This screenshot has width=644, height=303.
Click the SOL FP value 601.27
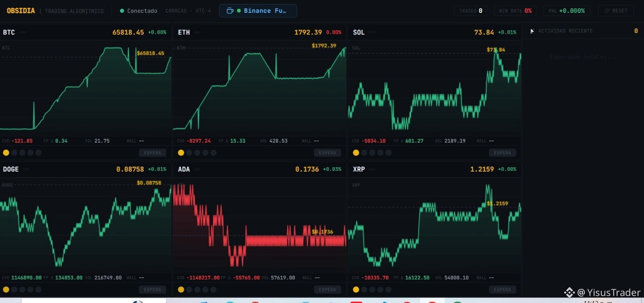click(414, 141)
